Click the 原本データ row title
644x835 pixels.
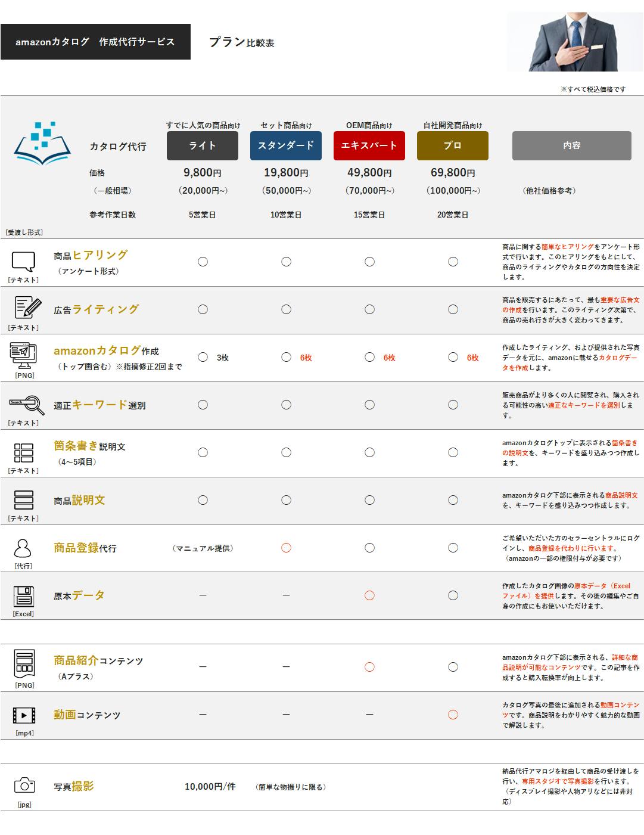[79, 595]
